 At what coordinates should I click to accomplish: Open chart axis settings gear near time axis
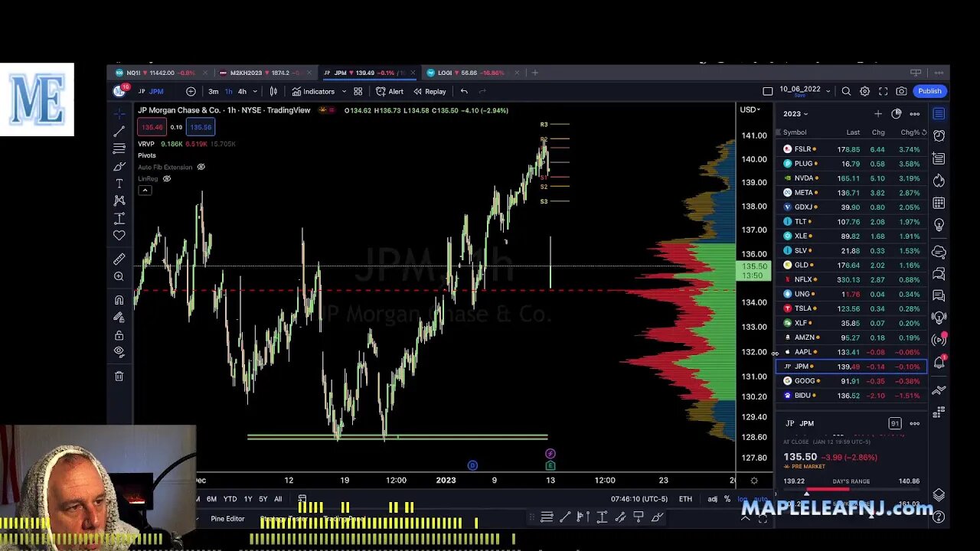(x=753, y=481)
